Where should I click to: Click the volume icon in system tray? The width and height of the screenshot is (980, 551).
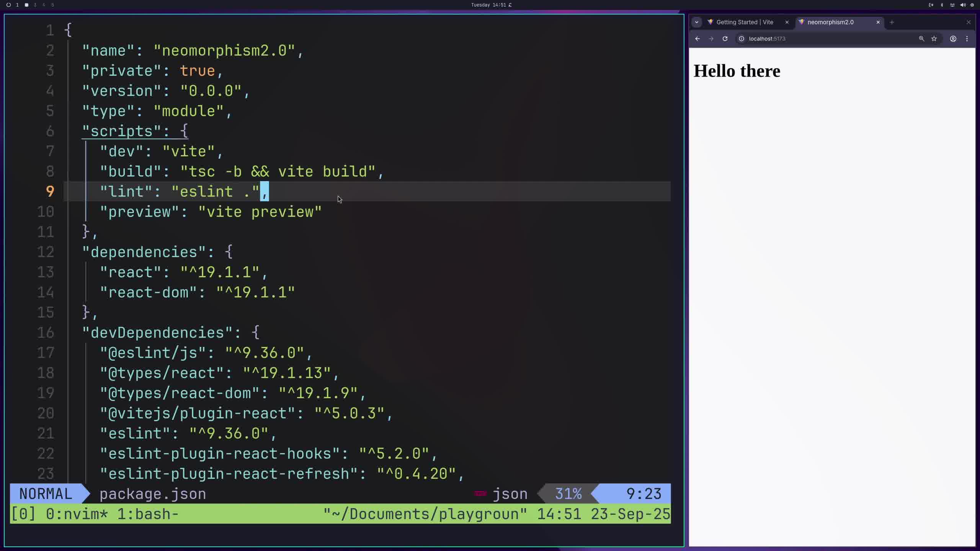click(963, 5)
